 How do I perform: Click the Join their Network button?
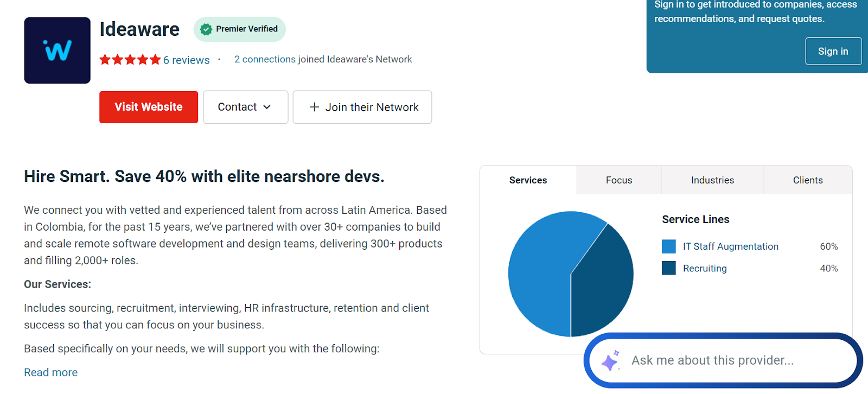pos(362,107)
